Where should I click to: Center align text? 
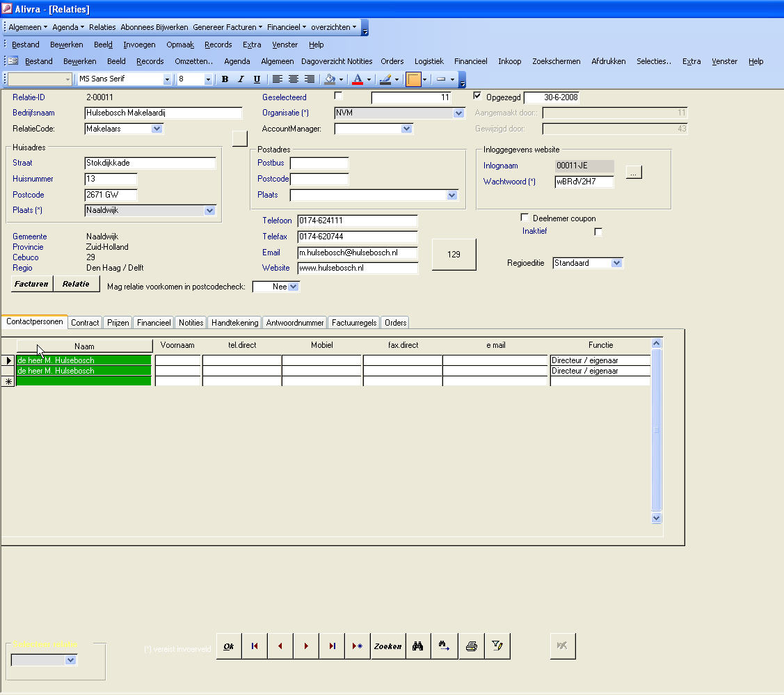293,79
